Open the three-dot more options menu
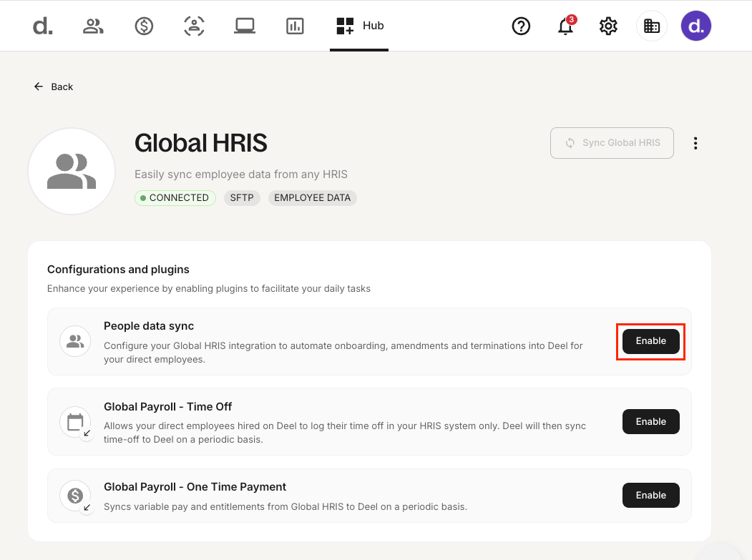The image size is (752, 560). click(695, 143)
